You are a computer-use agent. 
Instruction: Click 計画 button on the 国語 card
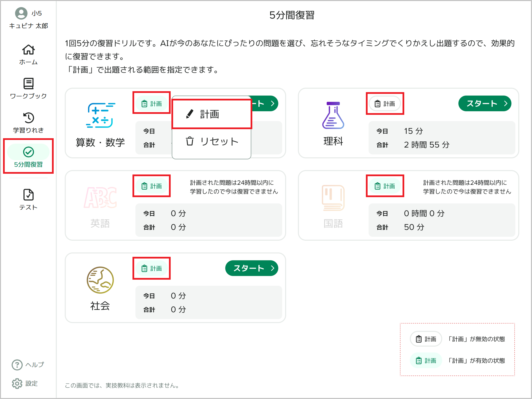pyautogui.click(x=385, y=186)
